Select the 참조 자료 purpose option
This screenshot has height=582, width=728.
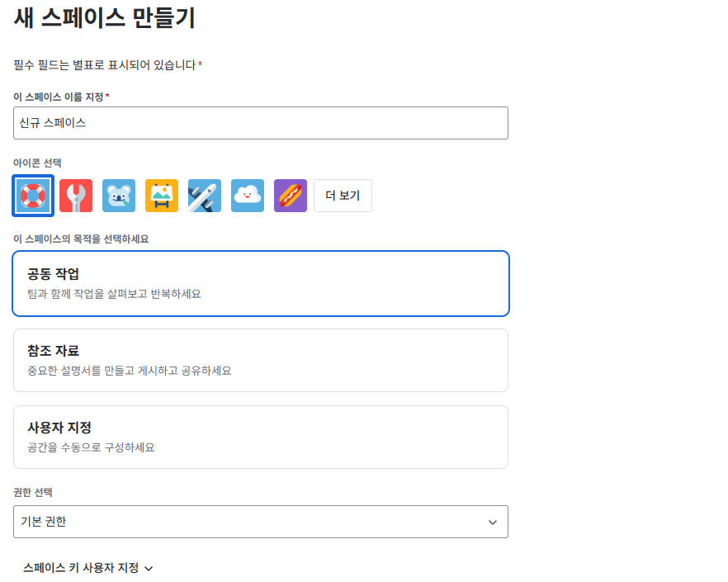(261, 361)
